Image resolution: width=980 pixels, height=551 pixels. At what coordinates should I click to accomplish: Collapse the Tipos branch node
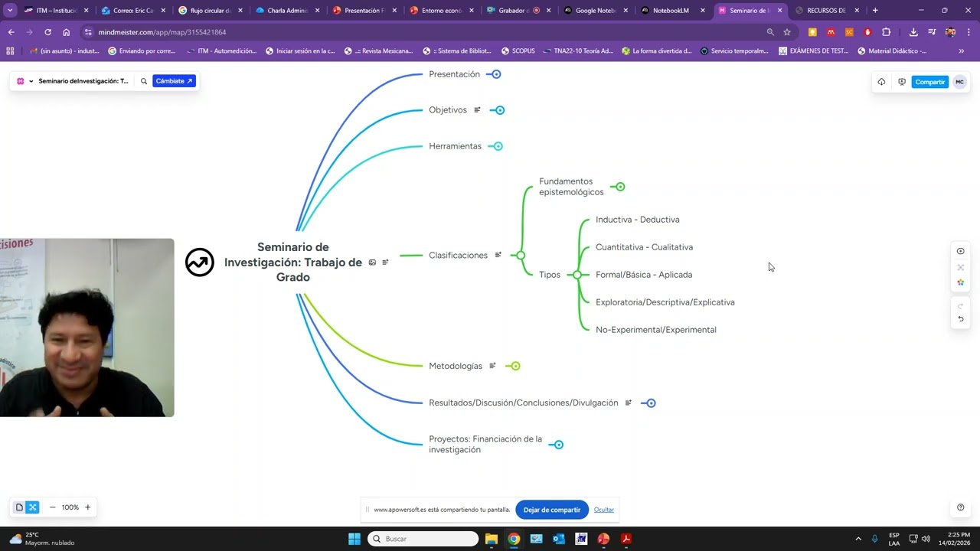(577, 275)
